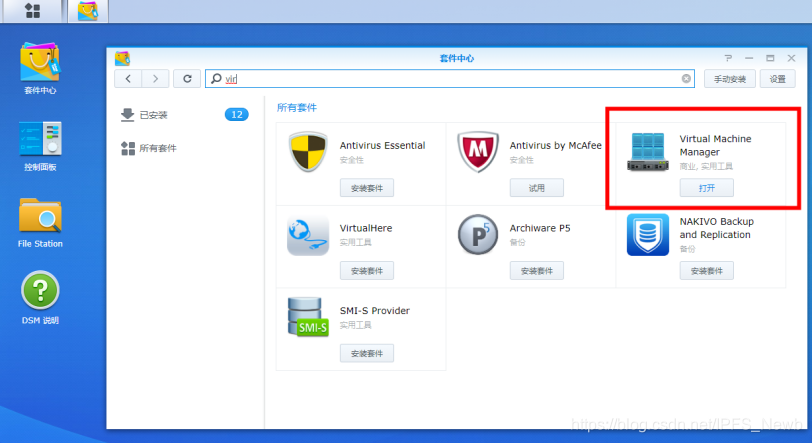Click the VirtualHere package icon
The image size is (812, 443).
click(x=308, y=235)
